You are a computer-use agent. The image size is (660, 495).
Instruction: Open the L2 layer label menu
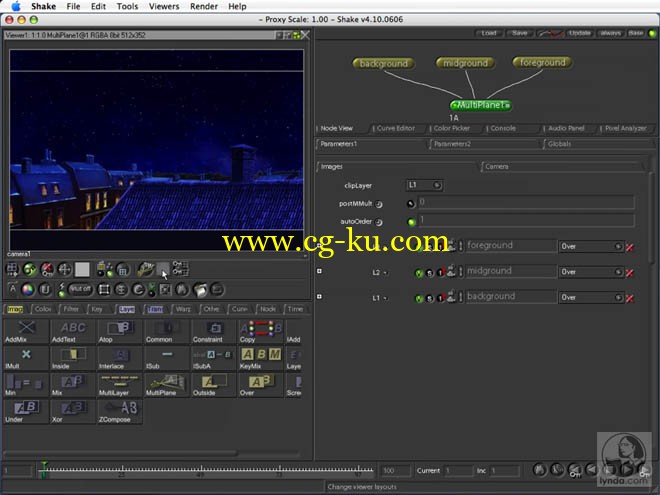[x=379, y=273]
